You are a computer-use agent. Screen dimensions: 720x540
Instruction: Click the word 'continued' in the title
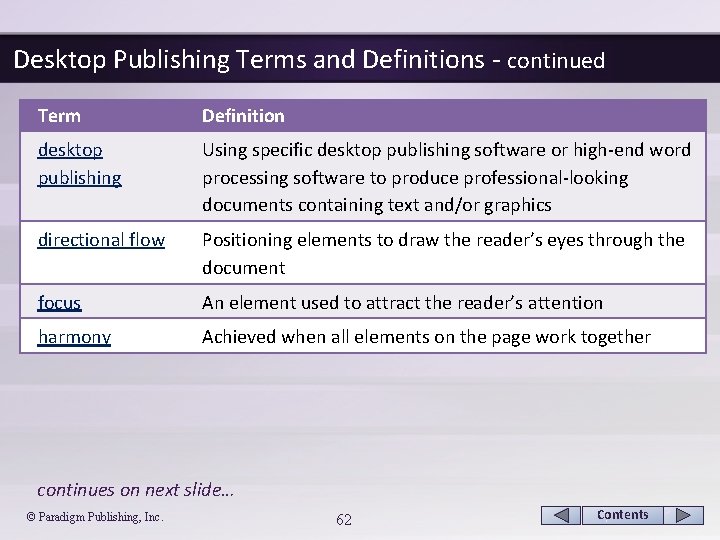pyautogui.click(x=556, y=61)
